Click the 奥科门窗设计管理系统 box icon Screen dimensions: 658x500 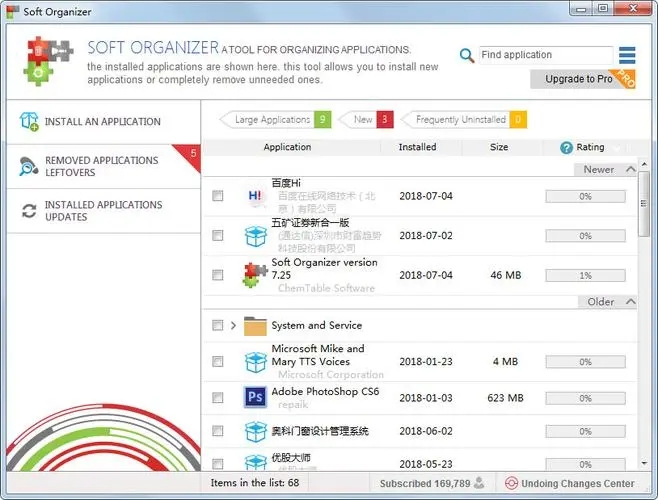[256, 431]
